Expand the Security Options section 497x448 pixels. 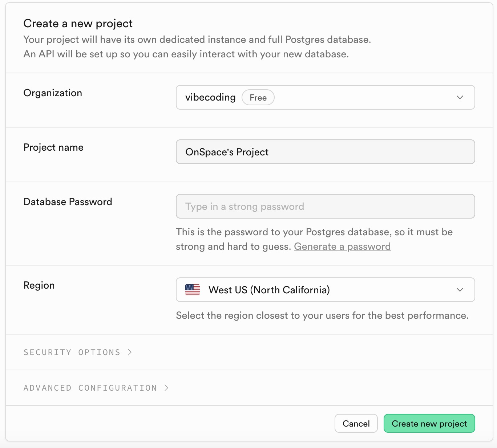point(77,352)
